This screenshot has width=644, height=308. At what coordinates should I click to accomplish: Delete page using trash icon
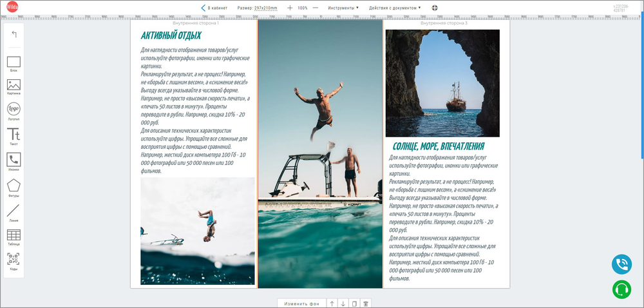point(365,303)
